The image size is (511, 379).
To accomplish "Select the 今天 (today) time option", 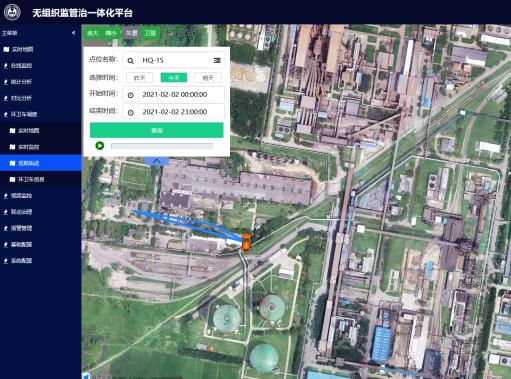I will coord(174,78).
